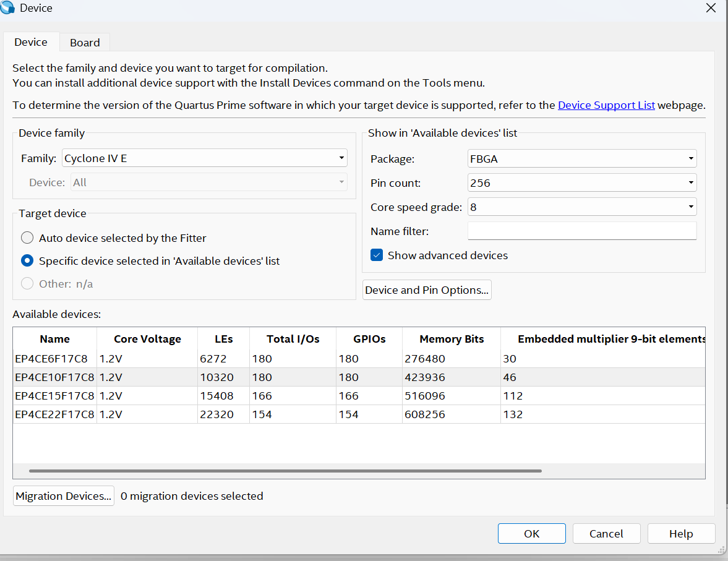Sort by the LEs column header
This screenshot has height=561, width=728.
[x=223, y=339]
